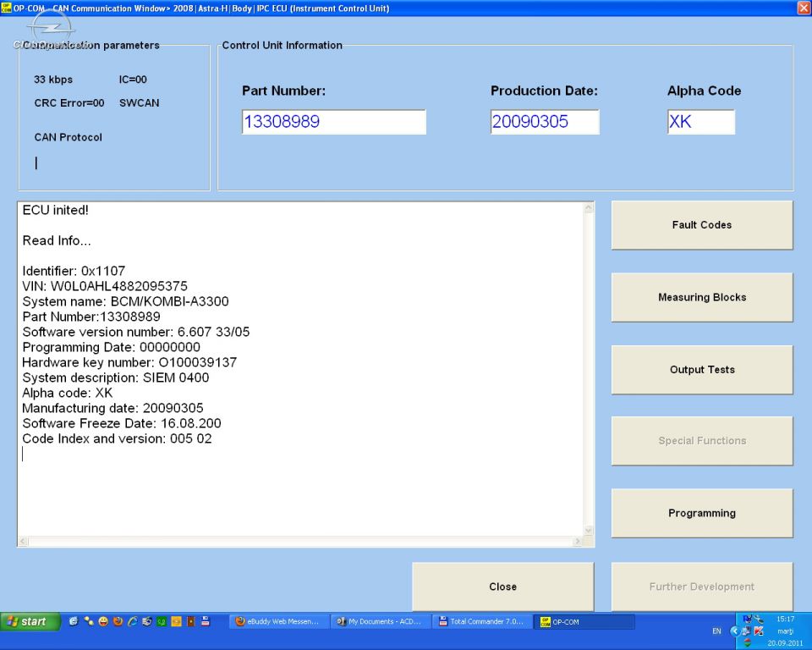The image size is (812, 650).
Task: Click the orange square quick launch icon
Action: coord(176,621)
